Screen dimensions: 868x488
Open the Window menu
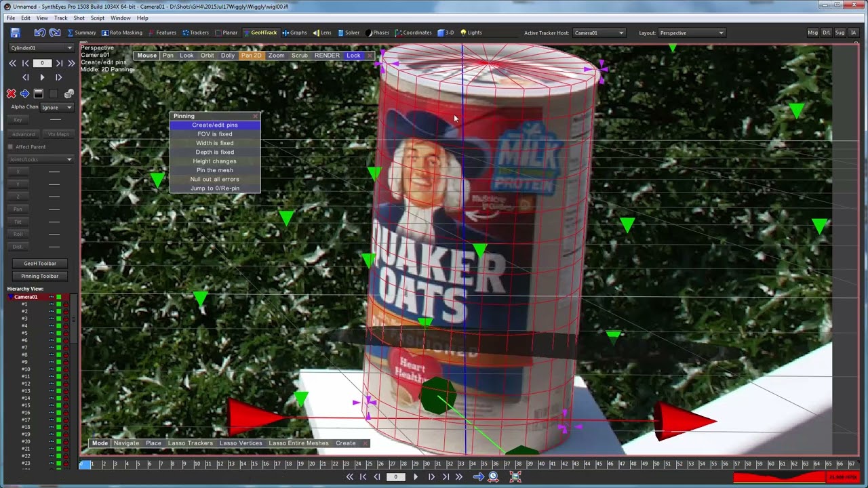(x=120, y=18)
